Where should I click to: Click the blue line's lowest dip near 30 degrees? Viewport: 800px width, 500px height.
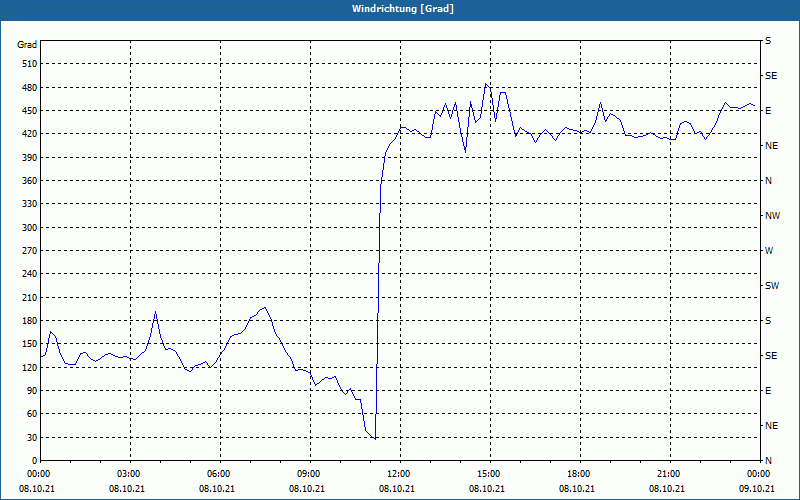375,439
